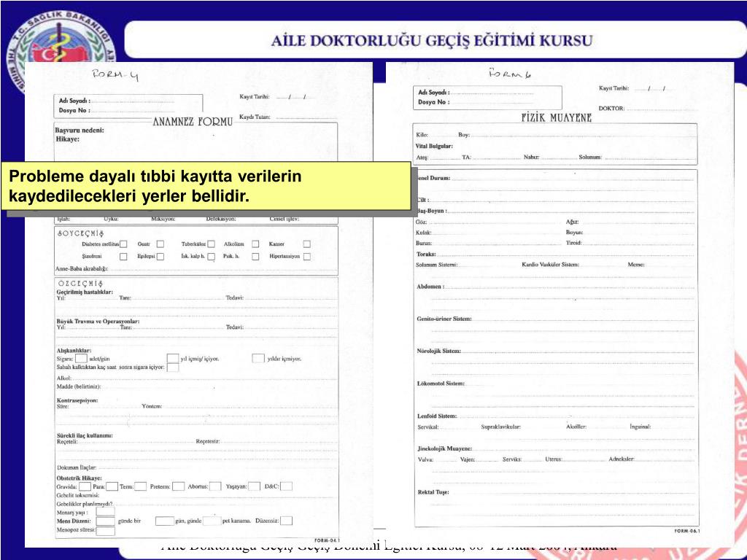Click the 'Toraks:' label

(x=426, y=254)
